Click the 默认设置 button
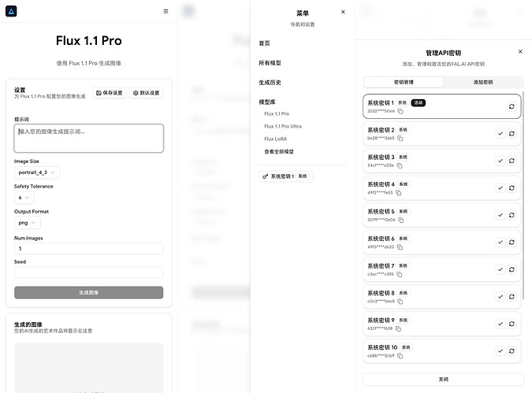532x393 pixels. (147, 93)
